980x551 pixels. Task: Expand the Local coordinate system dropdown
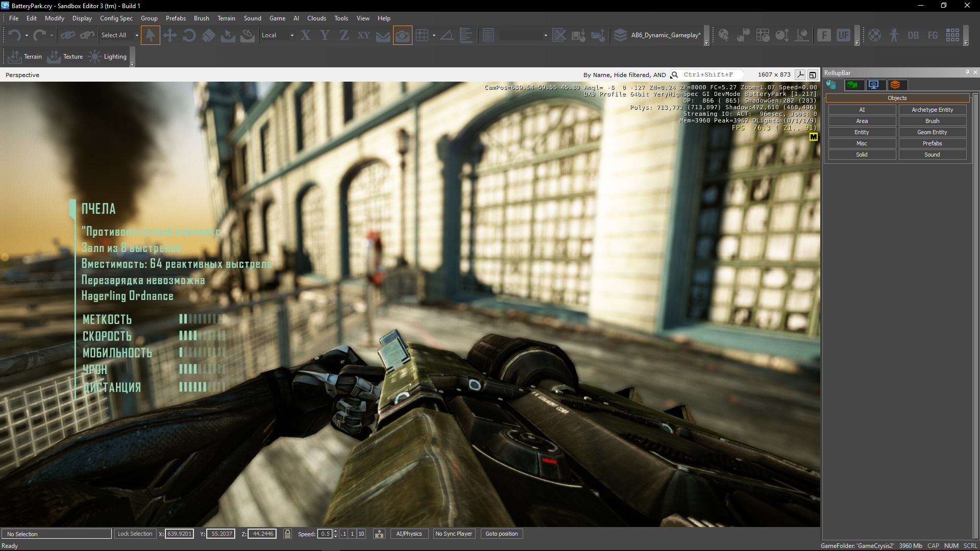[292, 35]
